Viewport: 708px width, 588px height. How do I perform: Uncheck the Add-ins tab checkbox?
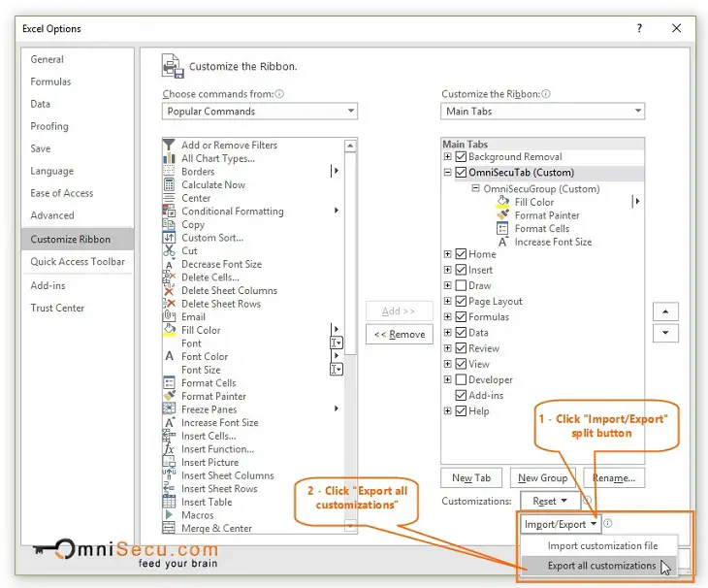[461, 395]
